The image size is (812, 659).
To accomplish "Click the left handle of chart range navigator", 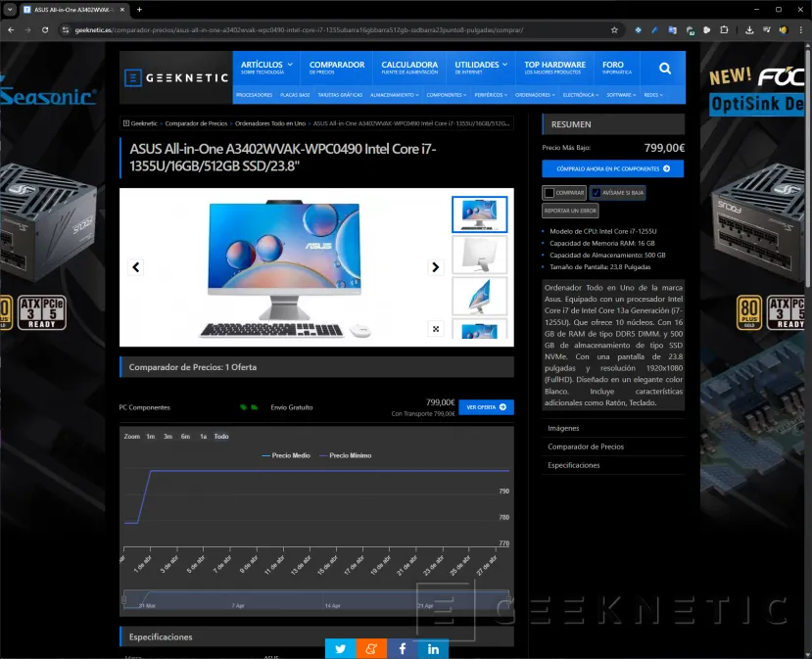I will pyautogui.click(x=123, y=600).
